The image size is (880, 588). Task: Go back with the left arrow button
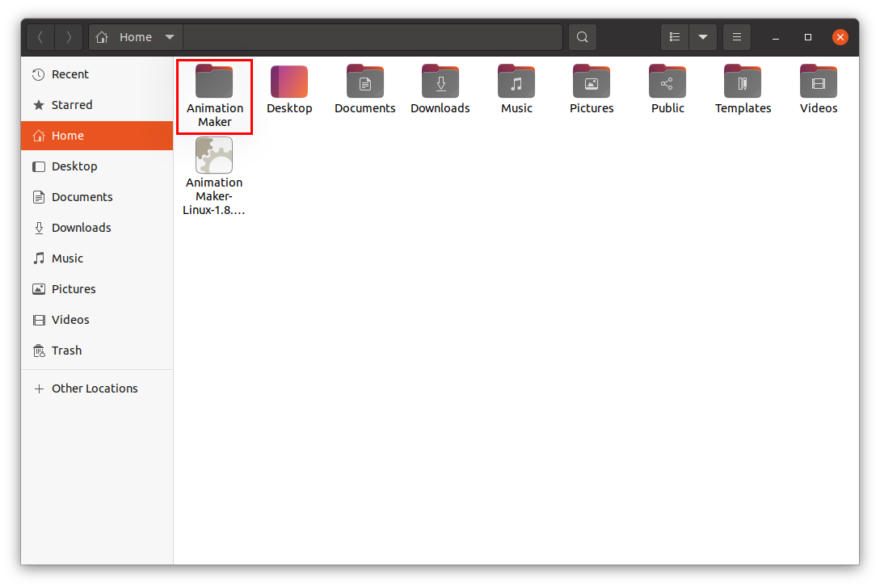coord(40,37)
